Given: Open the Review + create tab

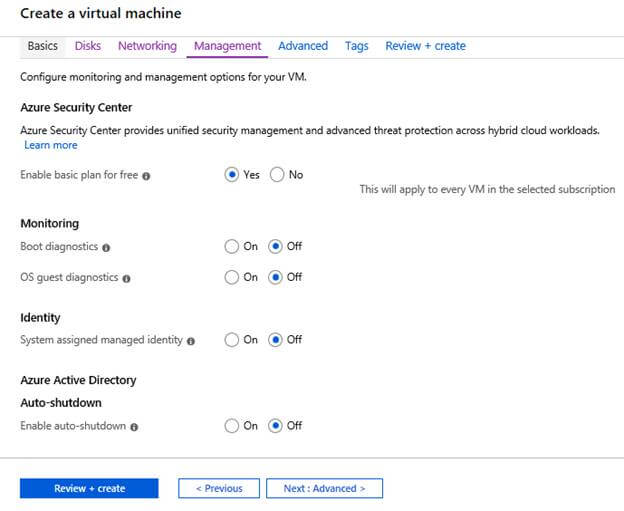Looking at the screenshot, I should (x=425, y=46).
